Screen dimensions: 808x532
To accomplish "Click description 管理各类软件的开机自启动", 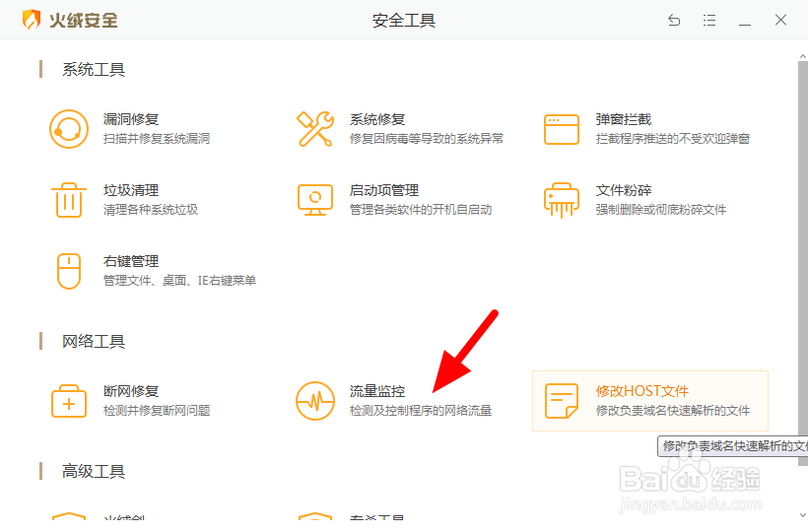I will (421, 210).
